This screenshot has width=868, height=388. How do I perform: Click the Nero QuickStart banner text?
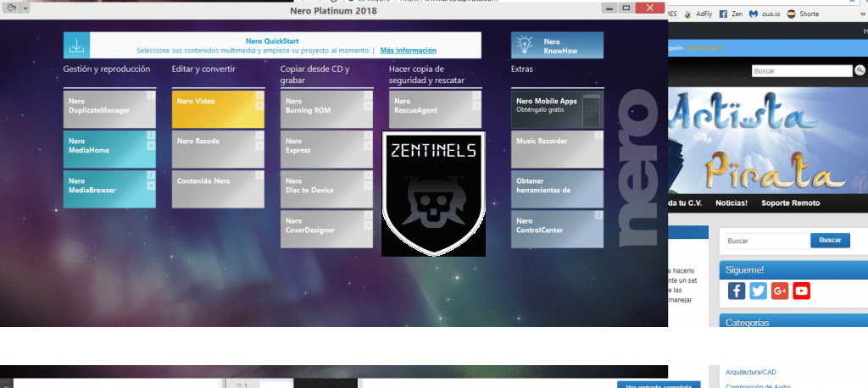pos(272,41)
